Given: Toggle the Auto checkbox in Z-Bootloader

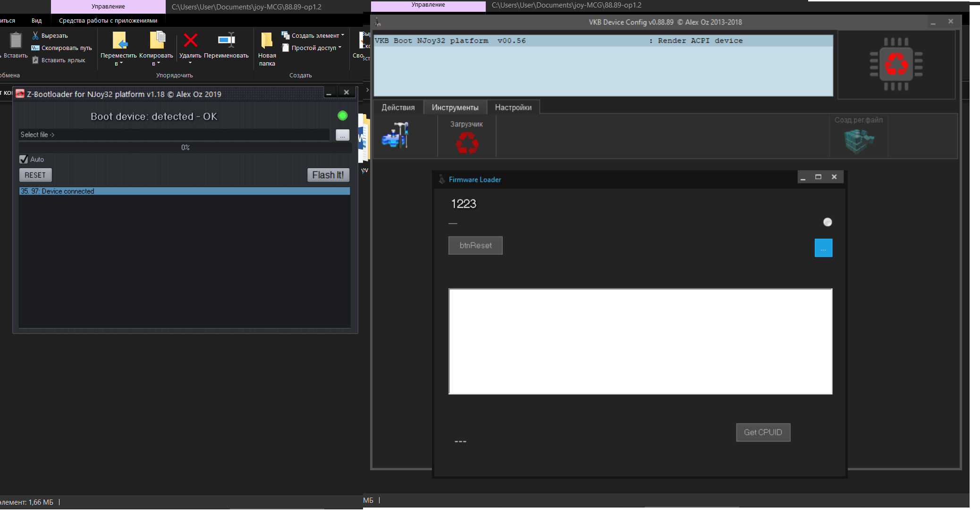Looking at the screenshot, I should tap(24, 159).
